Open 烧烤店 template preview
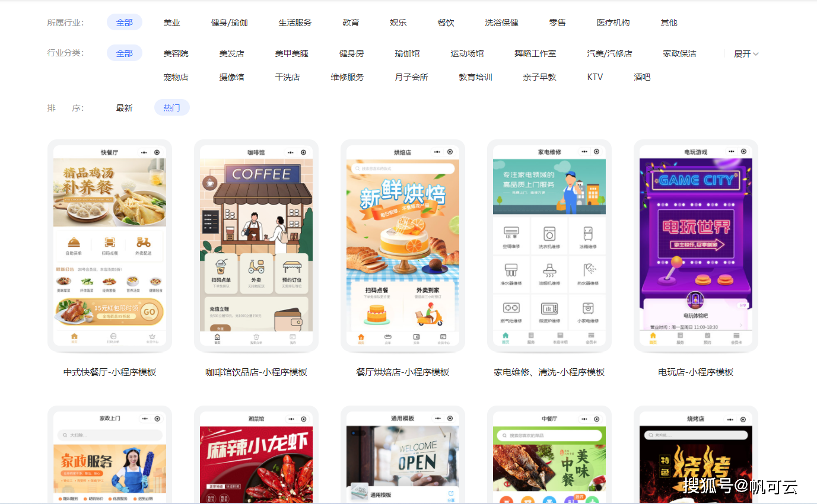817x504 pixels. tap(696, 455)
